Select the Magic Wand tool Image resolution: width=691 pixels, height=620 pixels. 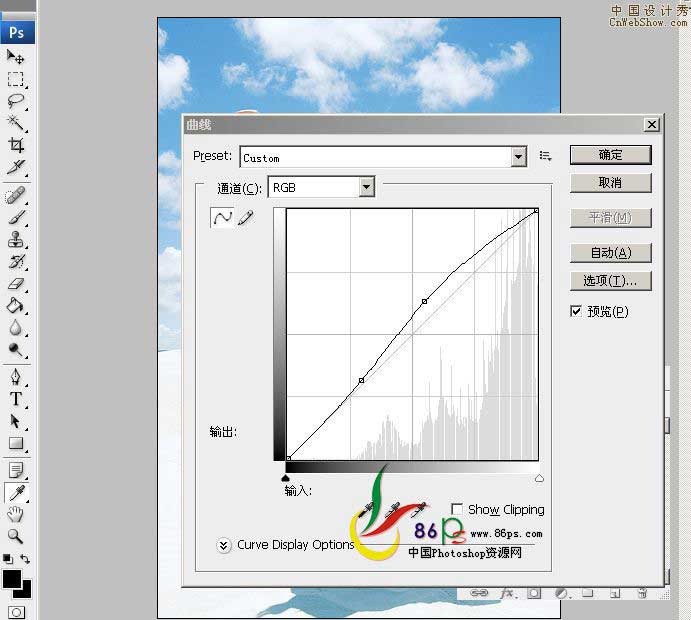pos(16,123)
